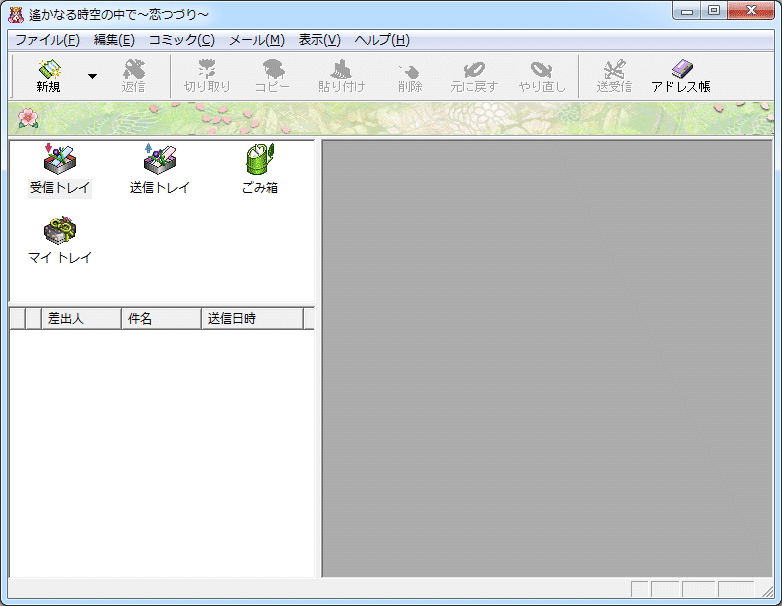Open the 編集(E) menu
This screenshot has width=782, height=606.
114,40
